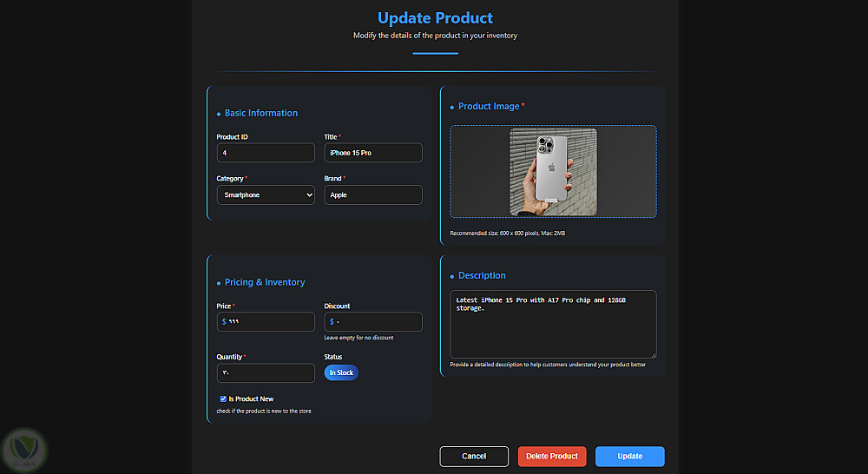This screenshot has width=868, height=474.
Task: Click the Description text area
Action: tap(553, 324)
